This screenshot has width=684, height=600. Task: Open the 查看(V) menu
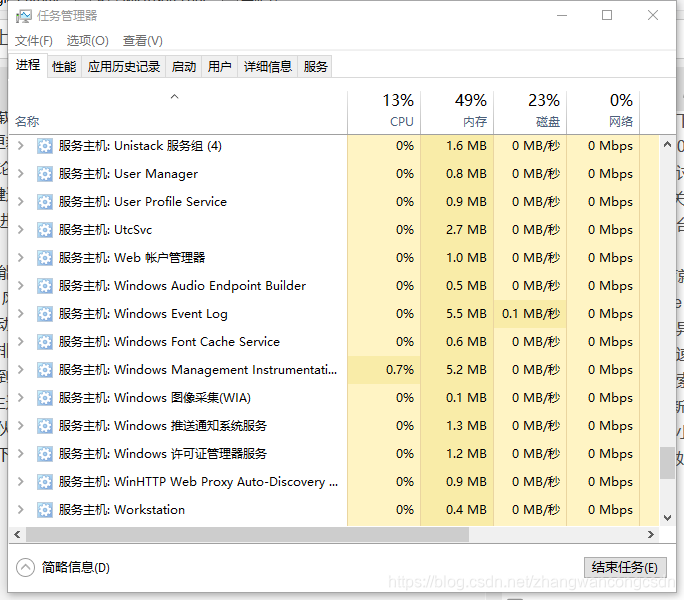(x=143, y=41)
